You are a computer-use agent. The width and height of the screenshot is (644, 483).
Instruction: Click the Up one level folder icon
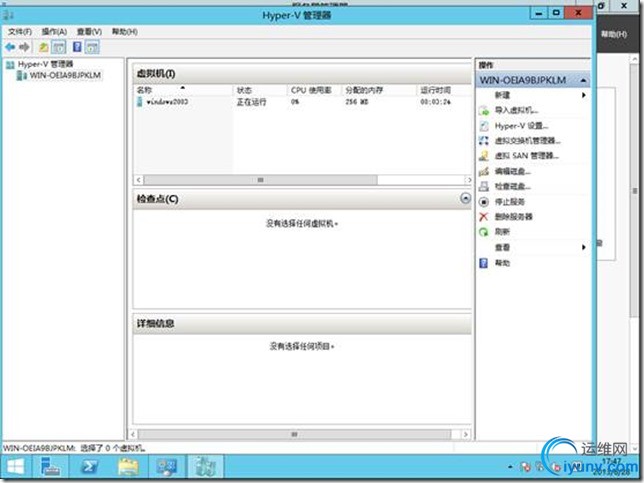(44, 47)
